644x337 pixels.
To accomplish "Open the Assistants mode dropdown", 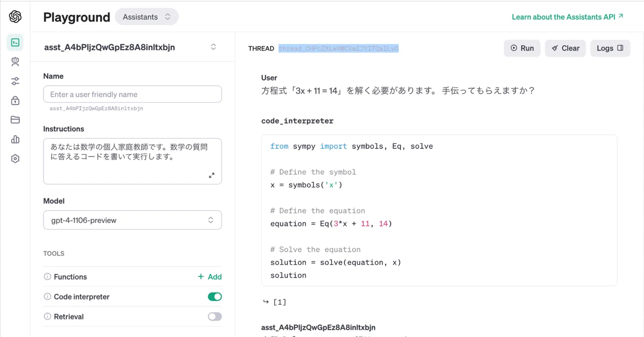I will tap(147, 17).
